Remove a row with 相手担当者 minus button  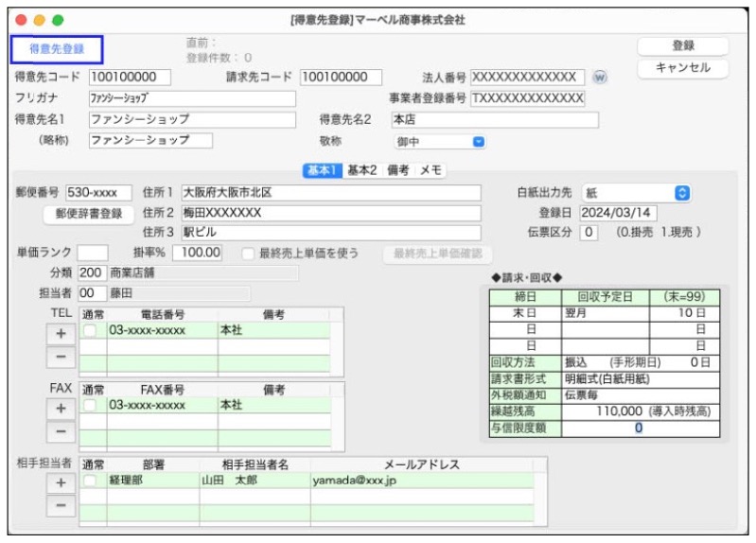[61, 506]
